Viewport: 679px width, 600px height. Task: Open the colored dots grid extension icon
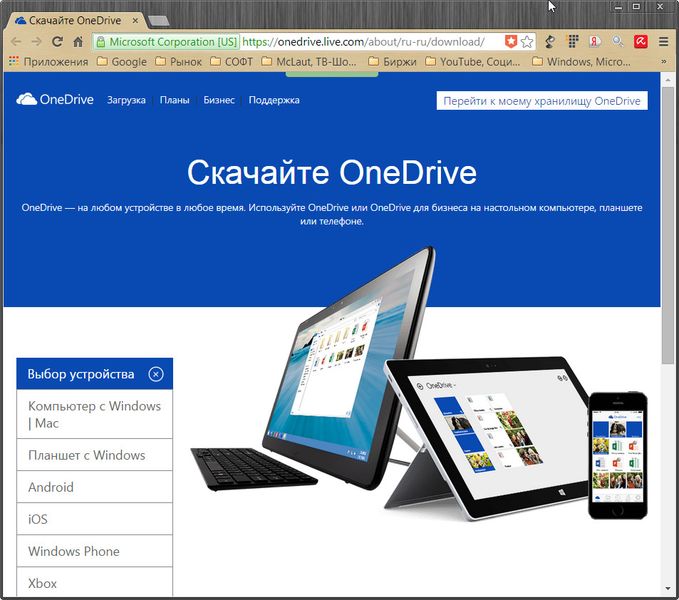573,42
